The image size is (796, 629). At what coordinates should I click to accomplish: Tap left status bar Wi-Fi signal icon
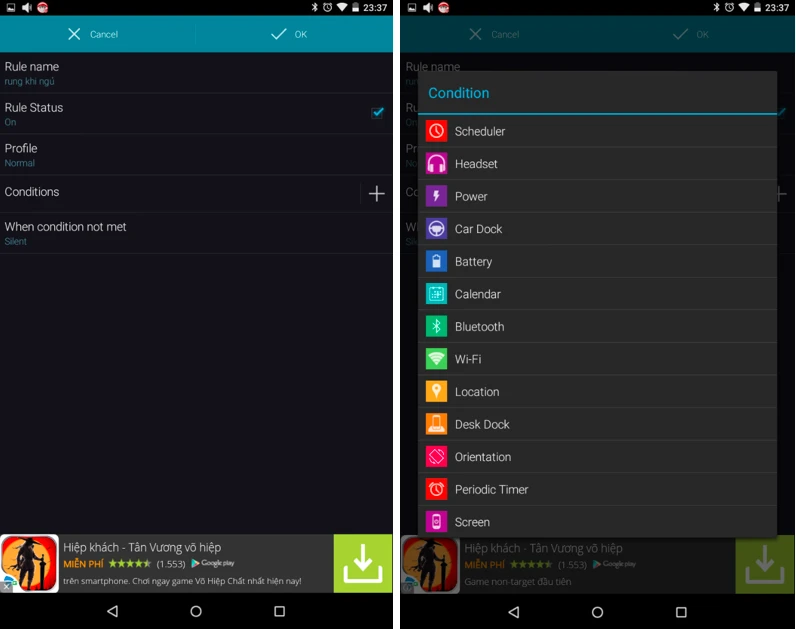[342, 7]
